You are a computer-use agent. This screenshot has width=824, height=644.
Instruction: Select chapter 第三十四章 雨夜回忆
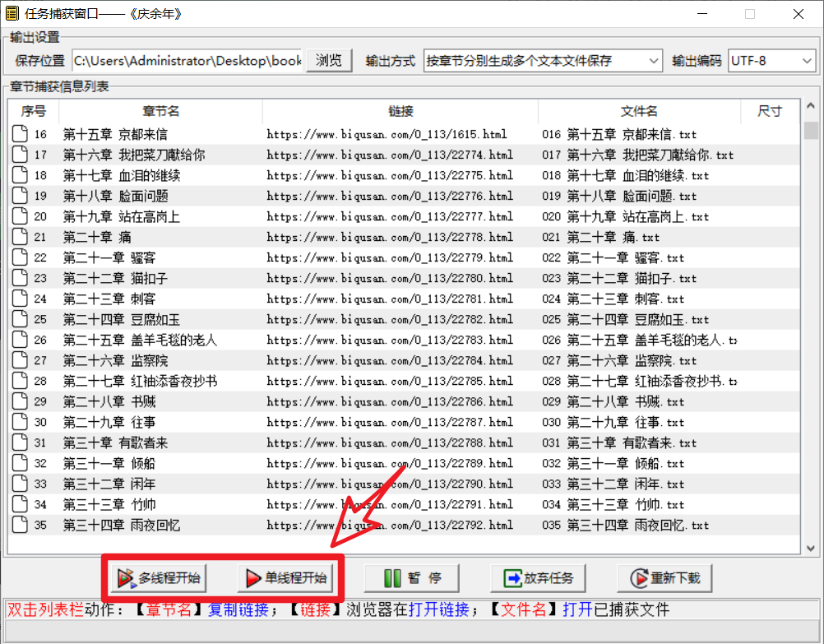coord(122,525)
